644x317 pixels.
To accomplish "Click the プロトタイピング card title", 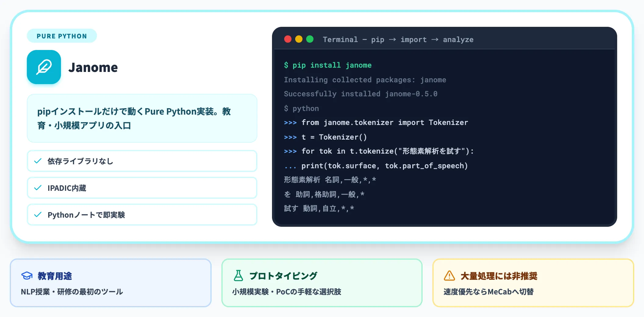I will 283,276.
